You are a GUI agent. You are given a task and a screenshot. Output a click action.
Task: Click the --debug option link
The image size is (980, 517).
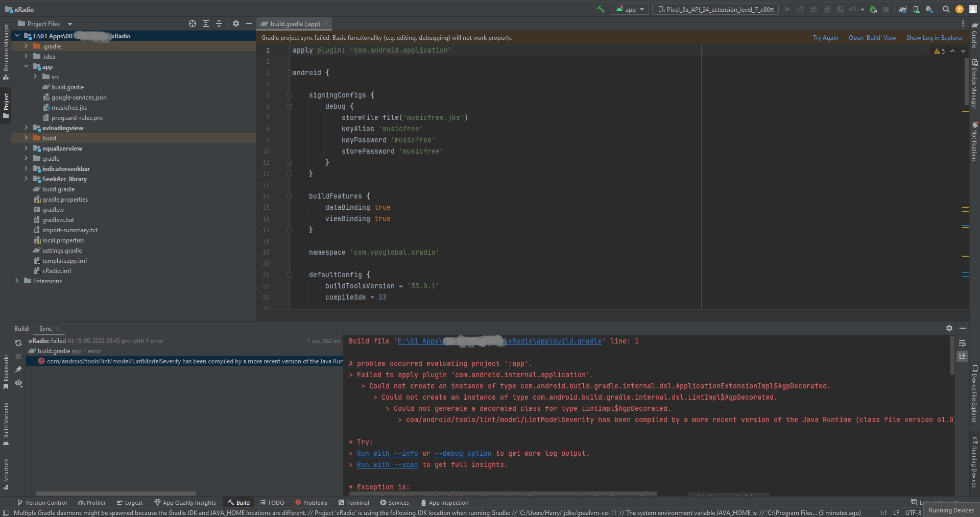click(463, 453)
